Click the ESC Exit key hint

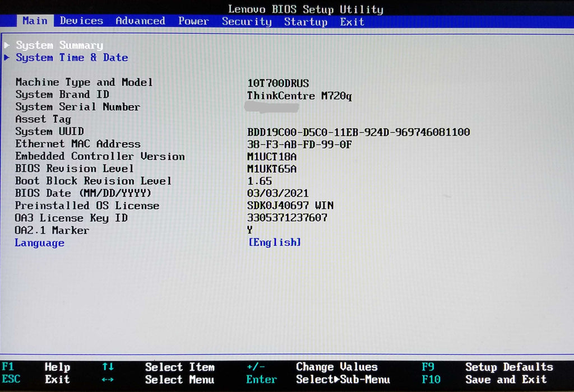tap(36, 379)
